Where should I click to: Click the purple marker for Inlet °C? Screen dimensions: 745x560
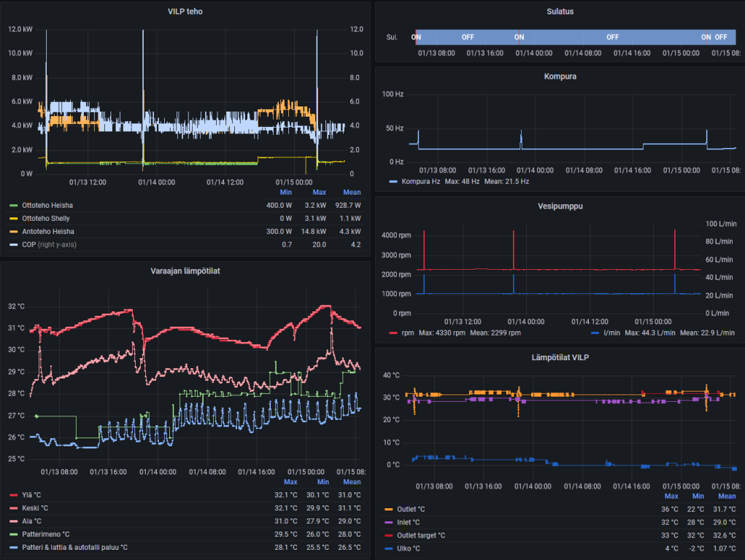388,522
